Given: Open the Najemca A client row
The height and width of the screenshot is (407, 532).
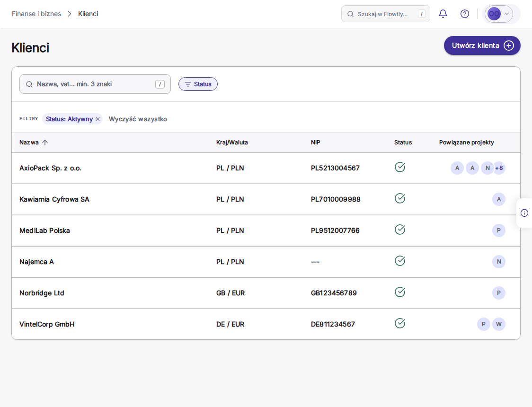Looking at the screenshot, I should 266,262.
